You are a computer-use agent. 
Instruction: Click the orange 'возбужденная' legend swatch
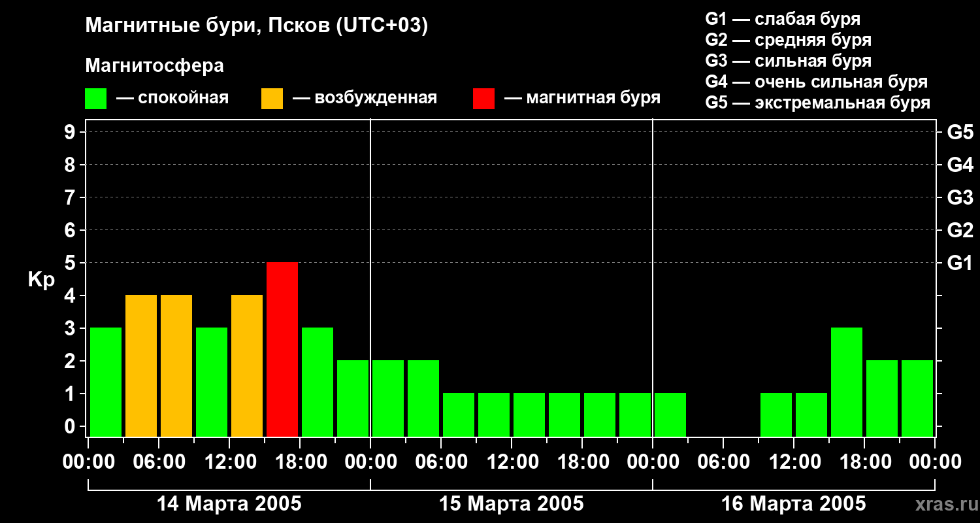(272, 99)
